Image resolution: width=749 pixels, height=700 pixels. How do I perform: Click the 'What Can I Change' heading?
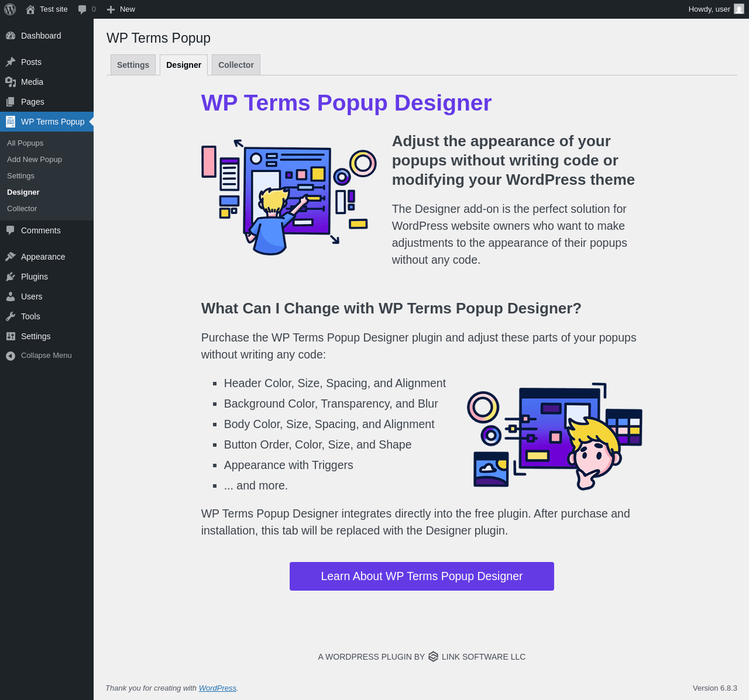[x=391, y=308]
